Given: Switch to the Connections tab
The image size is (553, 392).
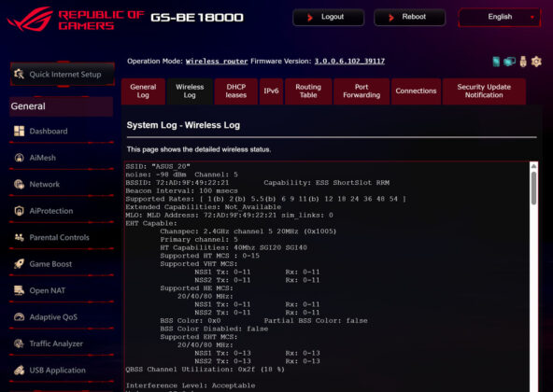Looking at the screenshot, I should (x=416, y=91).
